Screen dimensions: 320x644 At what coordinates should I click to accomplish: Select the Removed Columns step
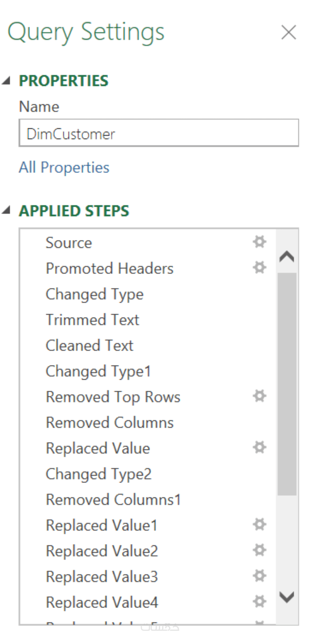[x=110, y=422]
